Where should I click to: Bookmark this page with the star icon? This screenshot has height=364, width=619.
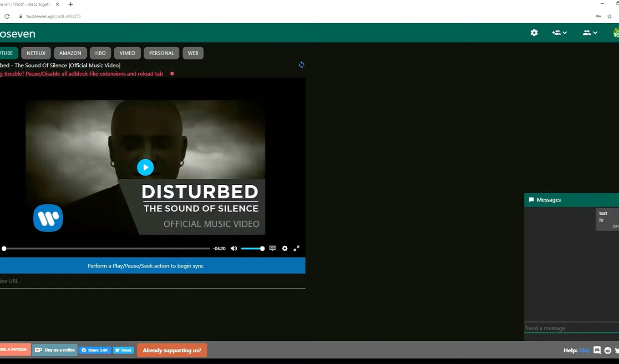610,16
